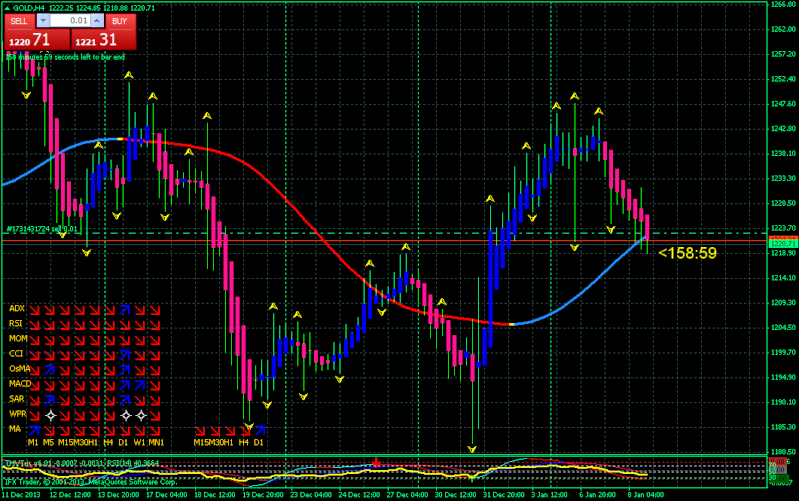Click the red M15 arrow in the second MA group
799x501 pixels.
200,430
